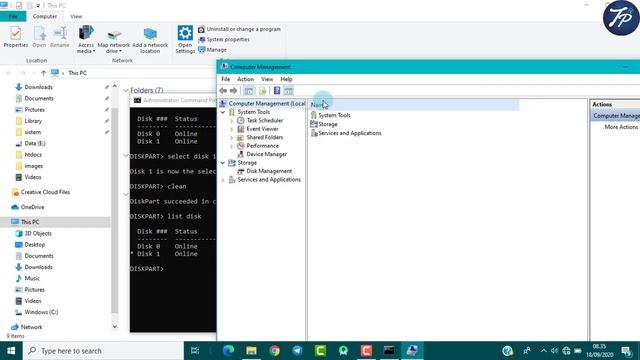Collapse the System Tools tree node
The image size is (640, 360).
click(x=223, y=112)
